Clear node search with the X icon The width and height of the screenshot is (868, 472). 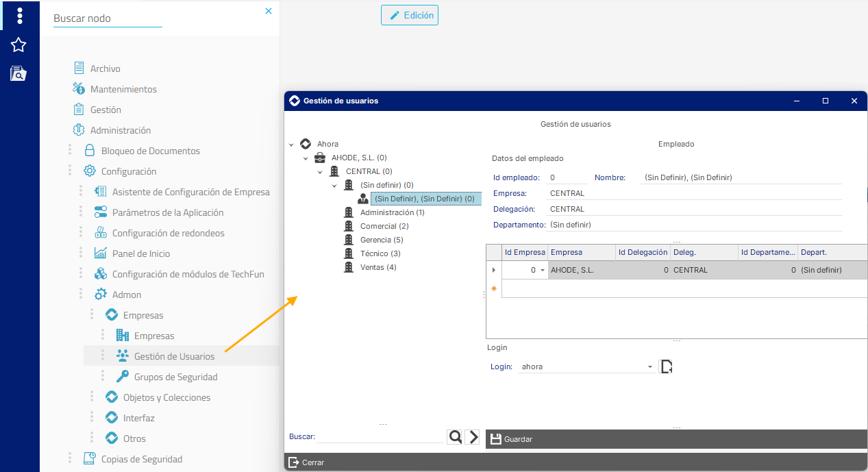tap(269, 11)
